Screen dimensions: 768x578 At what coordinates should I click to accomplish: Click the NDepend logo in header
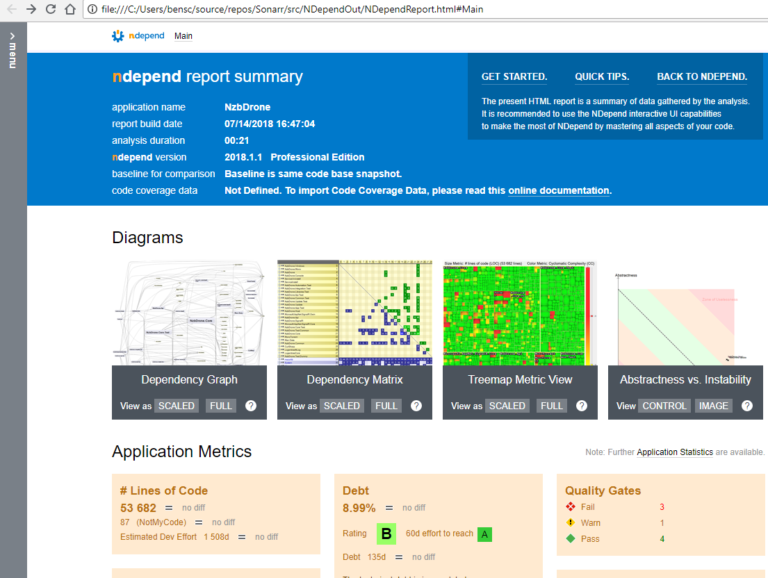click(x=138, y=36)
